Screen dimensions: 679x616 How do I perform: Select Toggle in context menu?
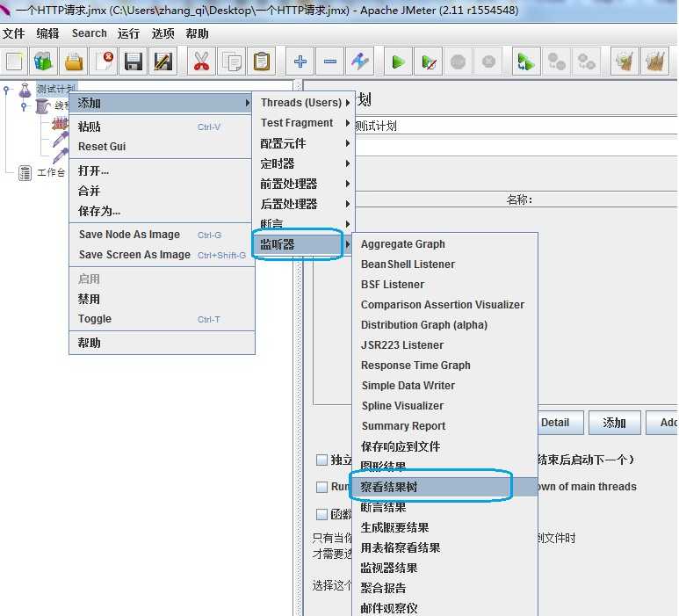point(162,319)
